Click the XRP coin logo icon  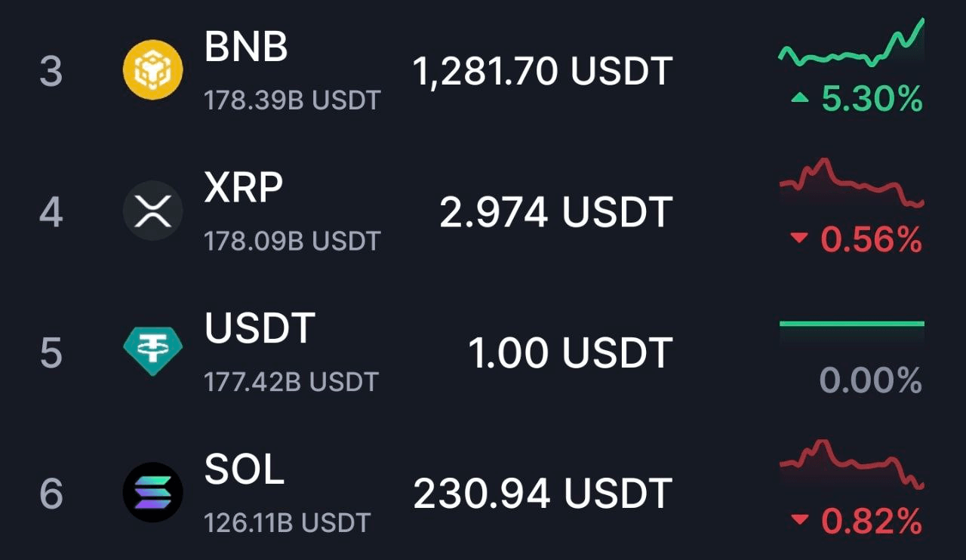(152, 211)
